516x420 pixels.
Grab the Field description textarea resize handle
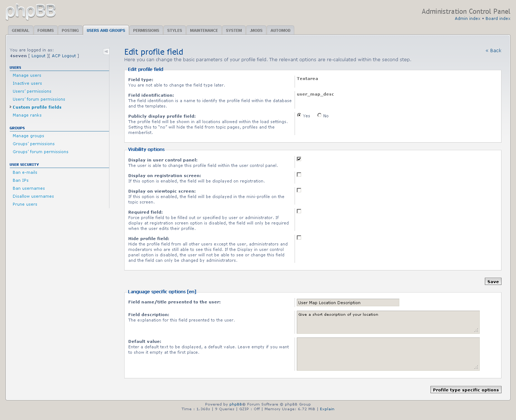coord(476,330)
